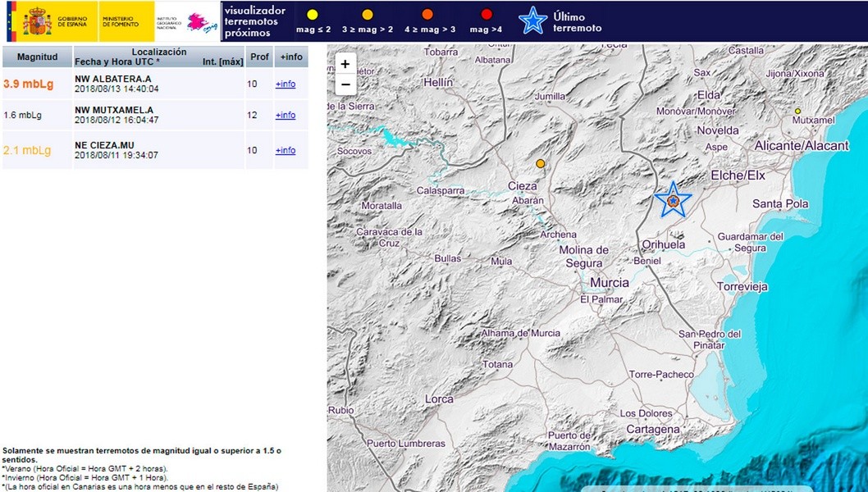
Task: Click the Orihuela label on the map
Action: pos(664,244)
